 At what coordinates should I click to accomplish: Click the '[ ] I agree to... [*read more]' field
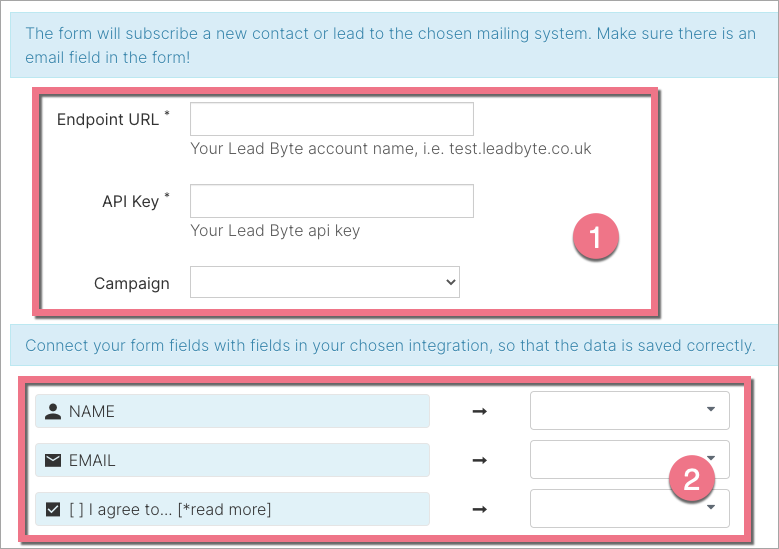click(232, 510)
